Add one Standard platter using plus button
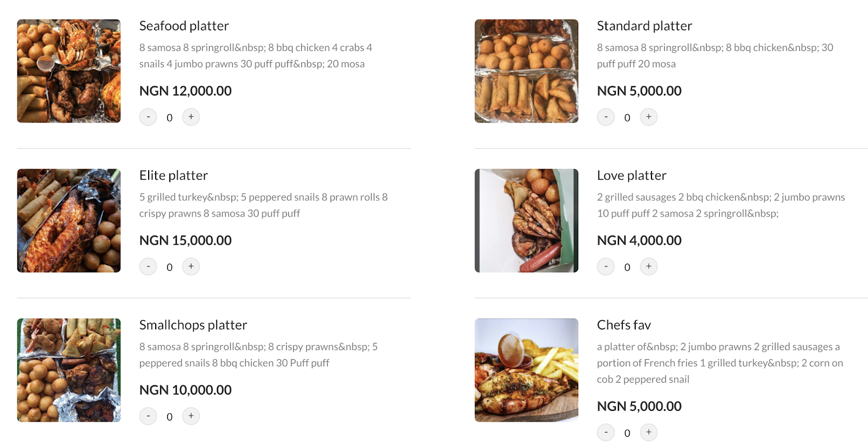Screen dimensions: 868x445 pyautogui.click(x=649, y=117)
